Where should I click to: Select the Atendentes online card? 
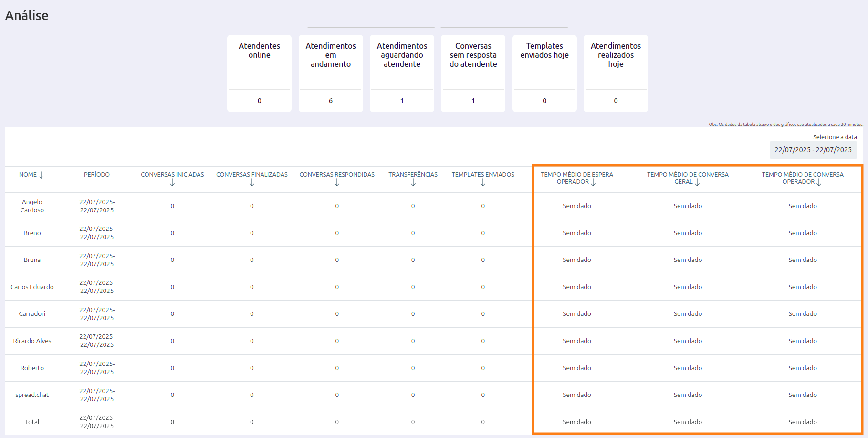tap(259, 73)
